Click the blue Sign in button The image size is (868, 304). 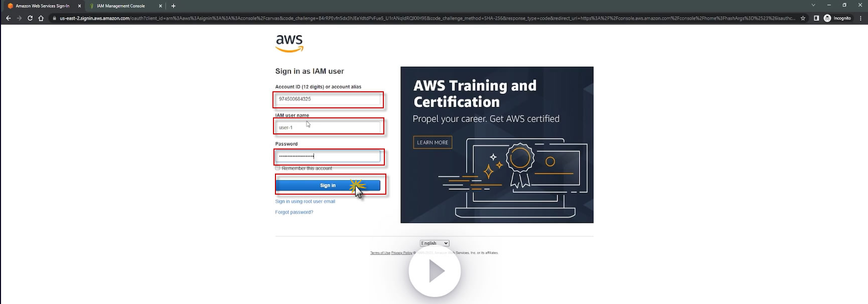(x=328, y=186)
